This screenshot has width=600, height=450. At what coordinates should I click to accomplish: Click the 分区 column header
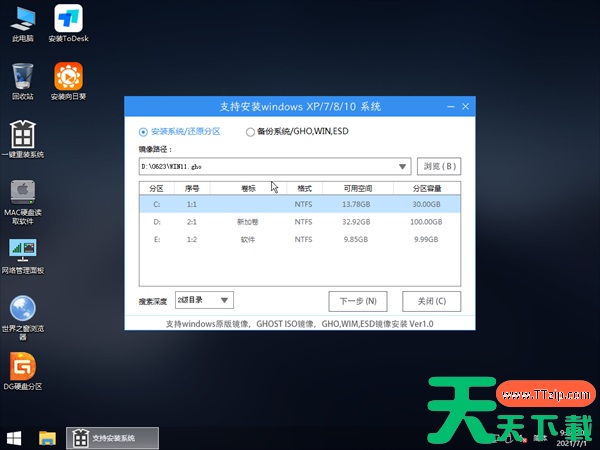point(157,188)
